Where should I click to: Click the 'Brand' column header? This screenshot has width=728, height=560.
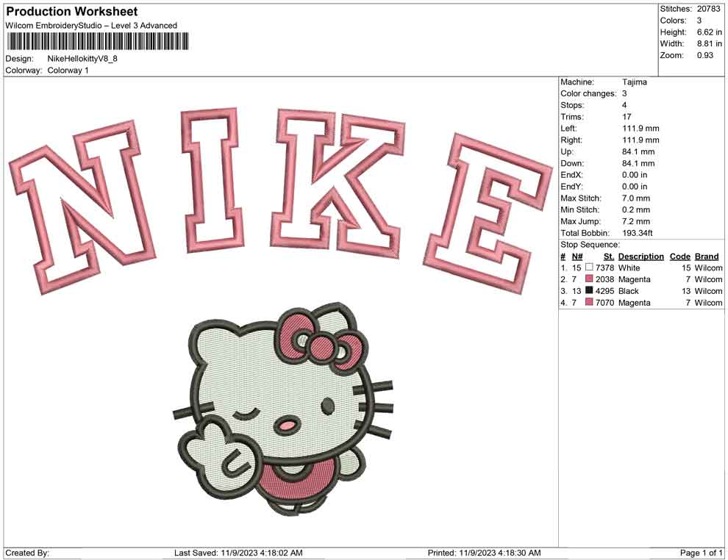pyautogui.click(x=707, y=256)
